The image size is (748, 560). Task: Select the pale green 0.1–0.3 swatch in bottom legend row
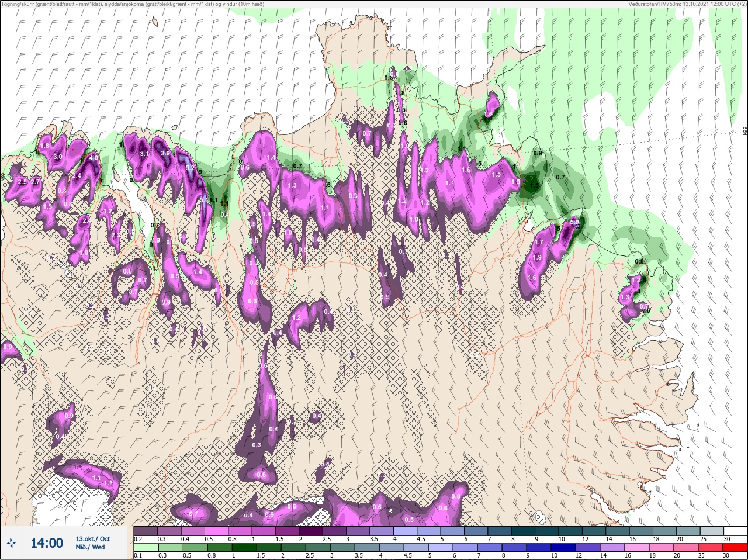146,548
